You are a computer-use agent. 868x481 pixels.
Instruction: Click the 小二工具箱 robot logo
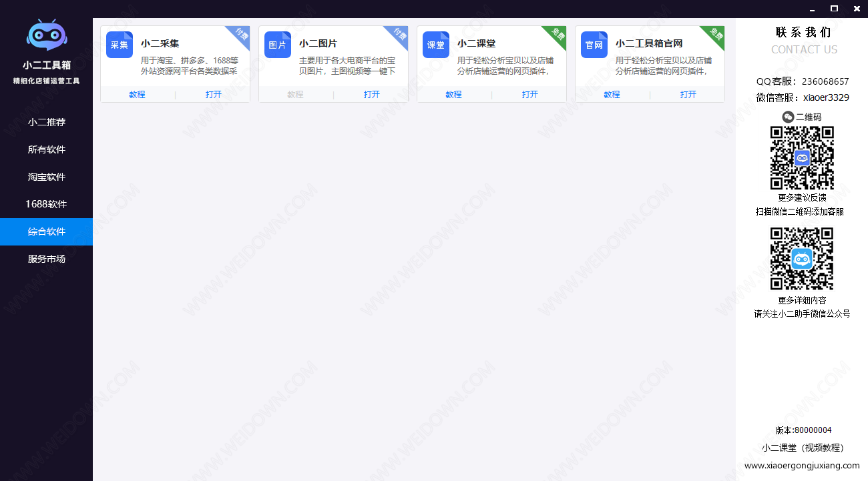pyautogui.click(x=46, y=35)
